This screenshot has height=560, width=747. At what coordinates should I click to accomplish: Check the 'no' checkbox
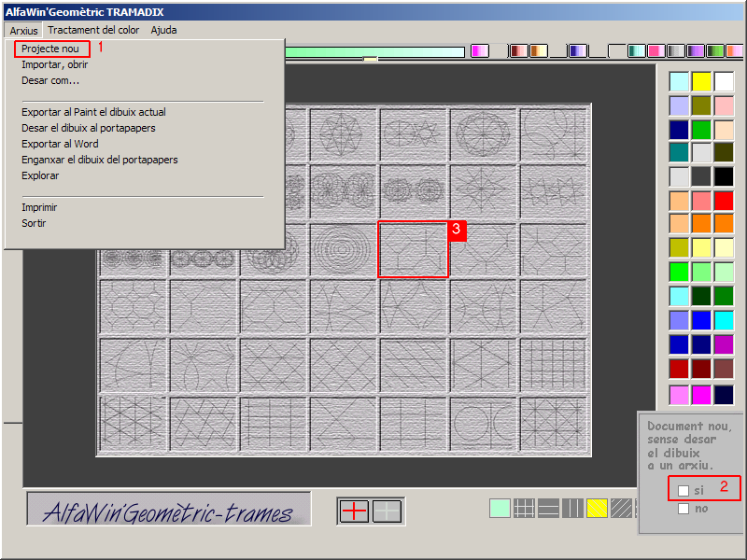click(x=684, y=509)
